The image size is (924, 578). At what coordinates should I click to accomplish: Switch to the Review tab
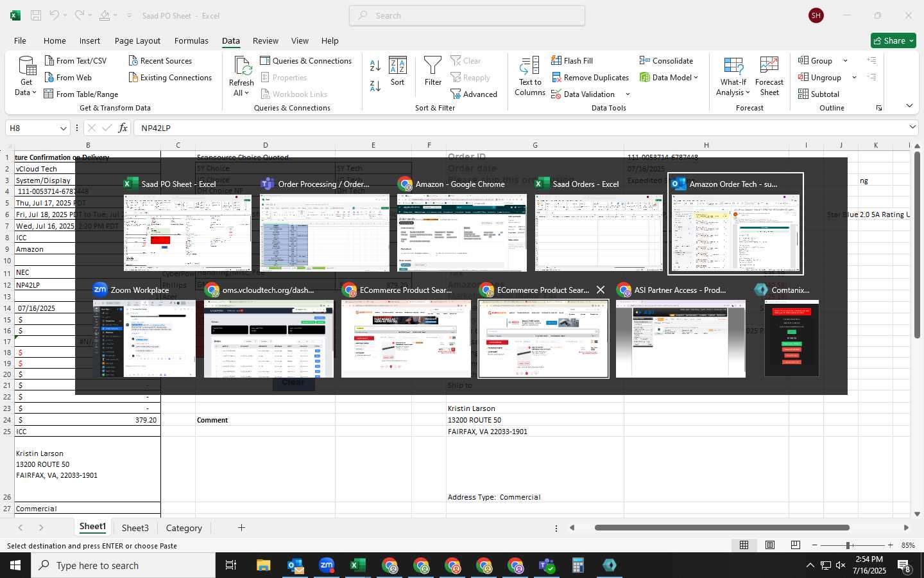pos(265,40)
